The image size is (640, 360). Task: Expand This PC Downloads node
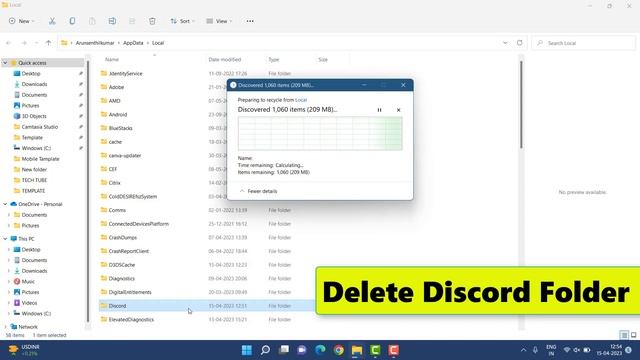(9, 271)
